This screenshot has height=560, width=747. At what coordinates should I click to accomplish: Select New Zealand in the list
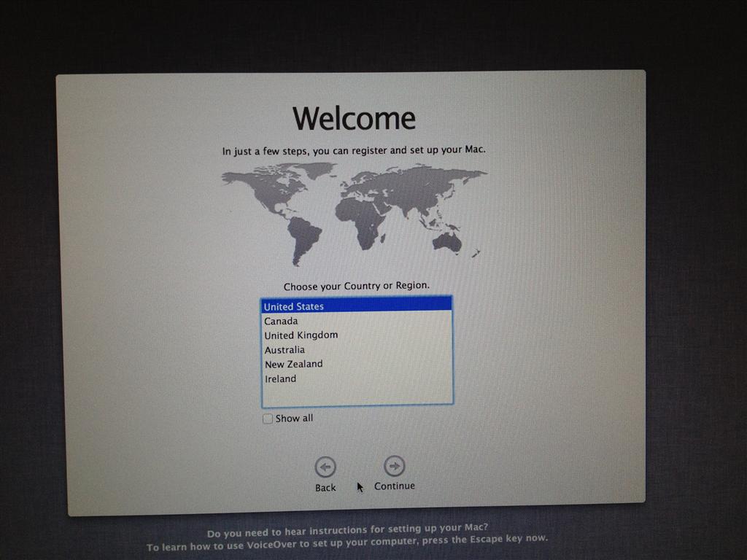(x=356, y=364)
